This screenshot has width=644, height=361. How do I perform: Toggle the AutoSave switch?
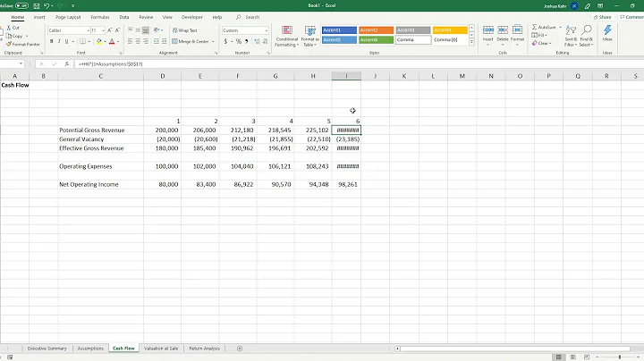pos(21,5)
